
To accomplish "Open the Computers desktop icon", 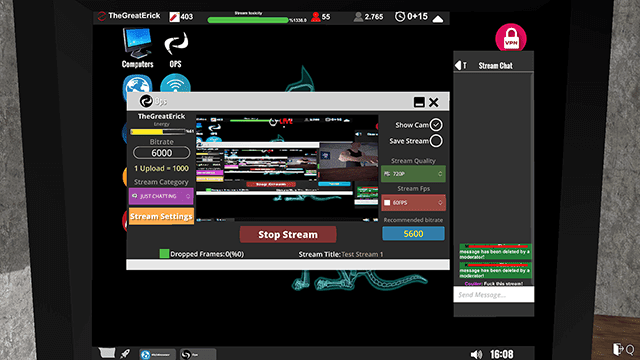I will point(138,47).
